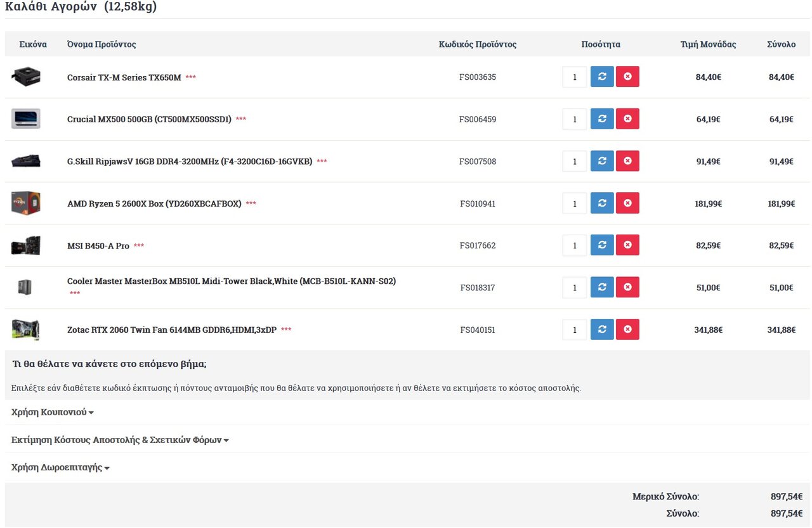The height and width of the screenshot is (528, 812).
Task: Open Cooler Master case thumbnail
Action: [25, 287]
